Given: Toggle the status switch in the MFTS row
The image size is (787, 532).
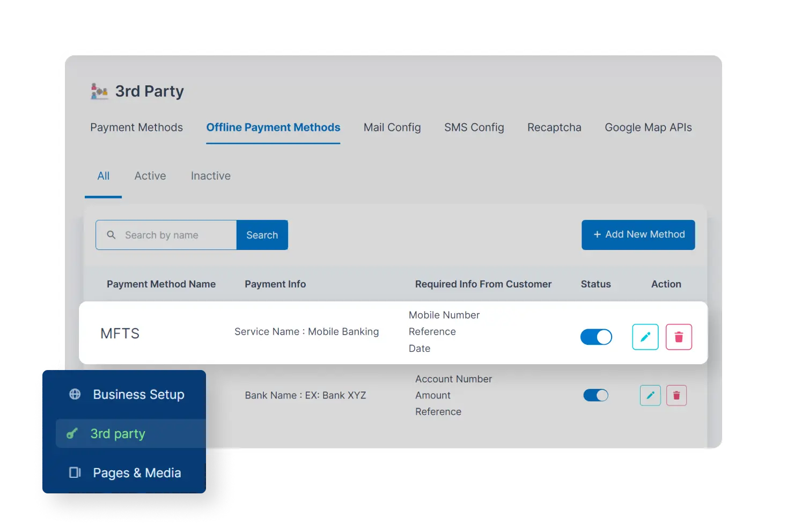Looking at the screenshot, I should tap(596, 337).
